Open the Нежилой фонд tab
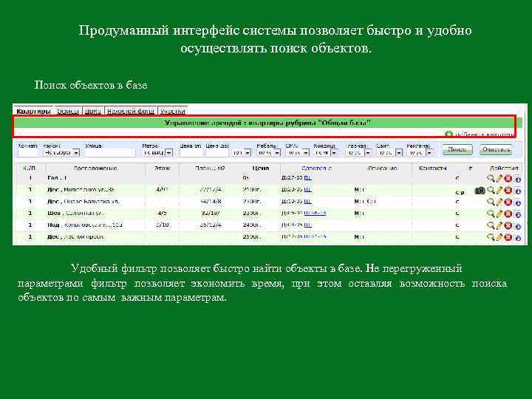Screen dimensions: 532x399 click(x=131, y=112)
